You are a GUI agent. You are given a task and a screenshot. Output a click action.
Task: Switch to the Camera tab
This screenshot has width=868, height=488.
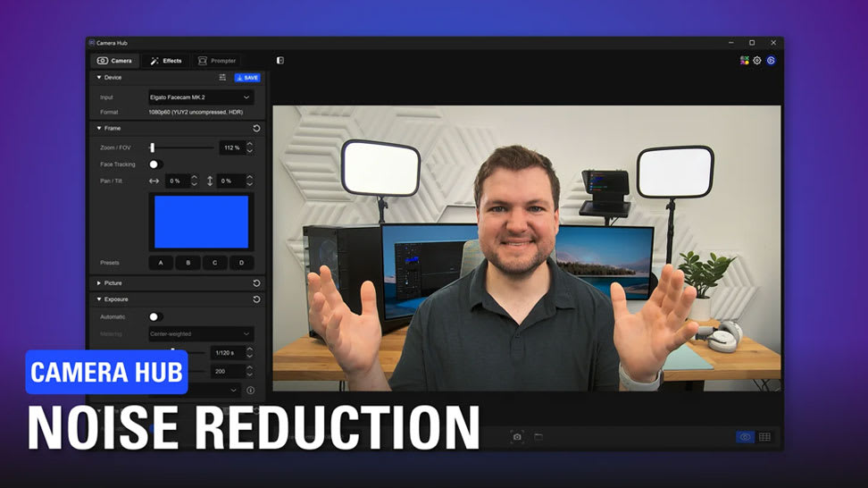coord(114,61)
